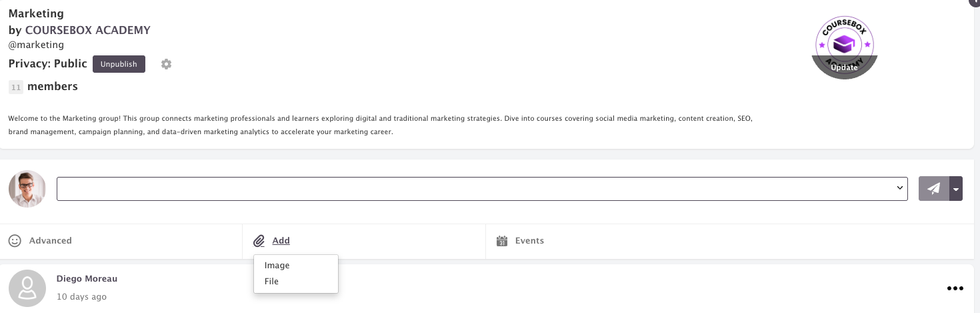
Task: Click the Events tab label
Action: 529,241
